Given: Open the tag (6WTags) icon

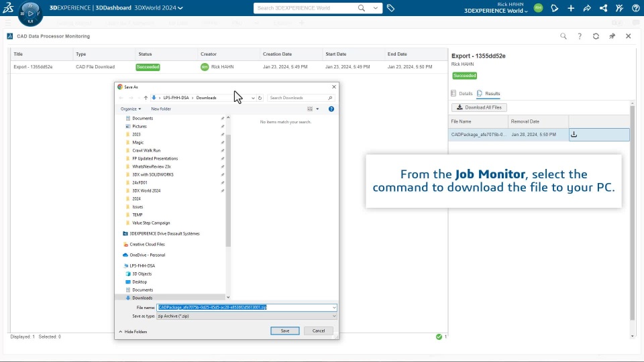Looking at the screenshot, I should 390,8.
